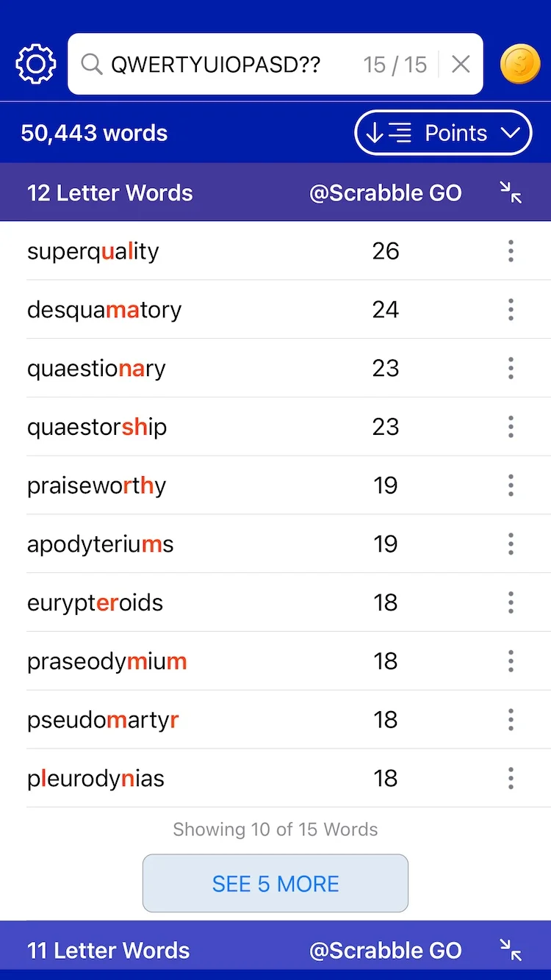Open the options dropdown for desquamatory
This screenshot has width=551, height=980.
(511, 309)
